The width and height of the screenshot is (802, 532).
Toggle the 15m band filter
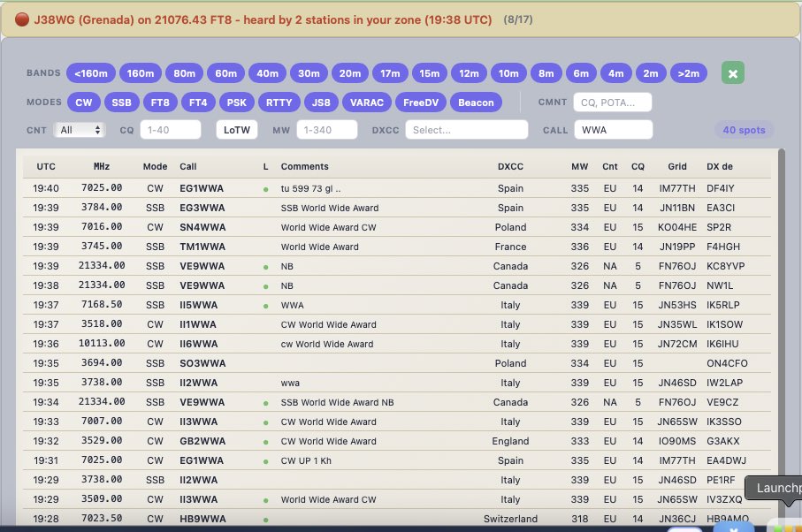430,73
